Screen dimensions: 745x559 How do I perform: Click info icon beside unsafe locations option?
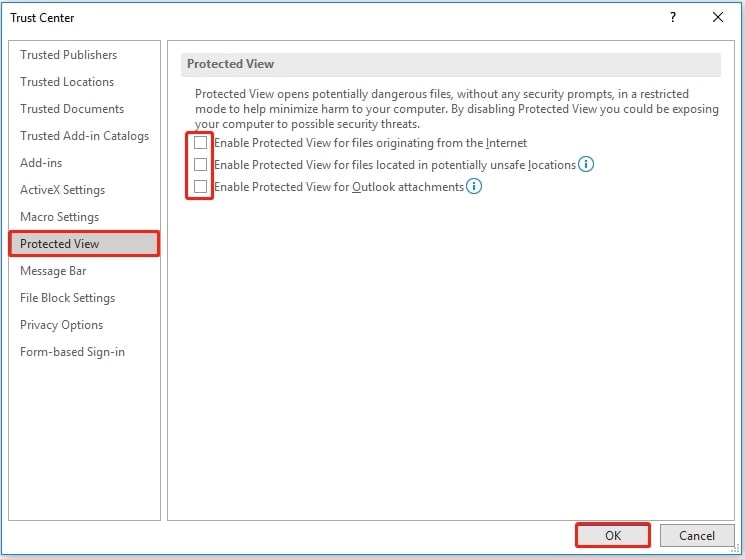(x=586, y=164)
